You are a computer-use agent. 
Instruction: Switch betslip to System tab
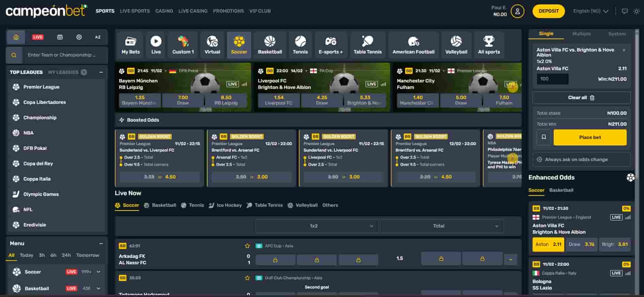click(617, 34)
